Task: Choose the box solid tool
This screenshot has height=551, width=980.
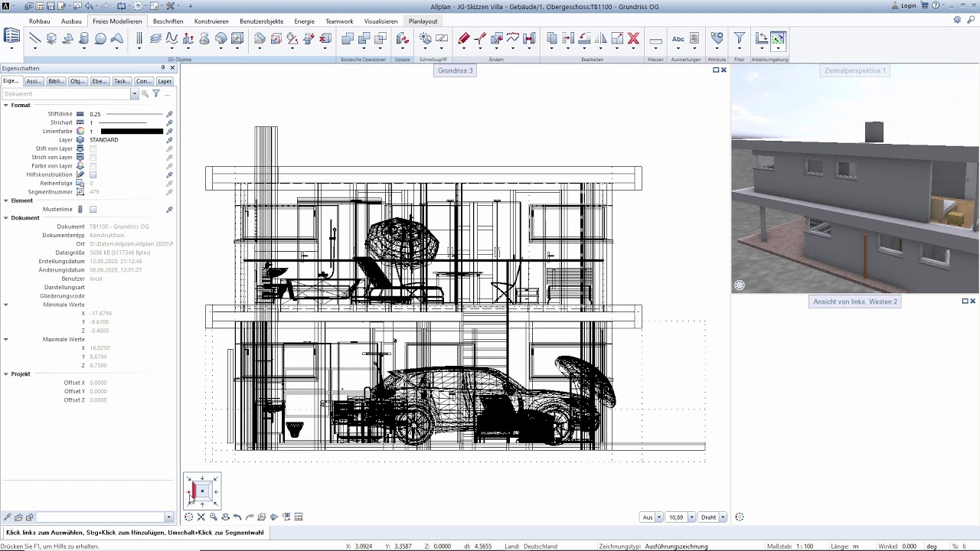Action: click(x=51, y=38)
